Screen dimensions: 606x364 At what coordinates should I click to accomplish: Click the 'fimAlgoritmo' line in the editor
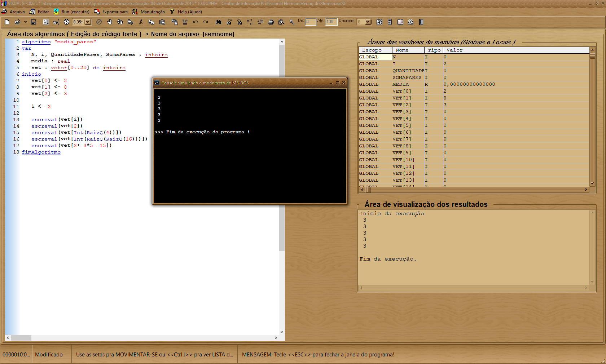click(x=41, y=152)
